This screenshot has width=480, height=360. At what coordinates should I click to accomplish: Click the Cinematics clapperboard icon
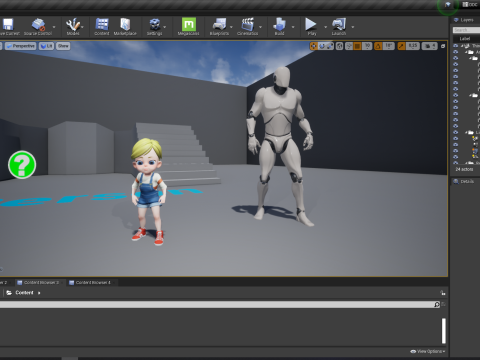coord(248,24)
